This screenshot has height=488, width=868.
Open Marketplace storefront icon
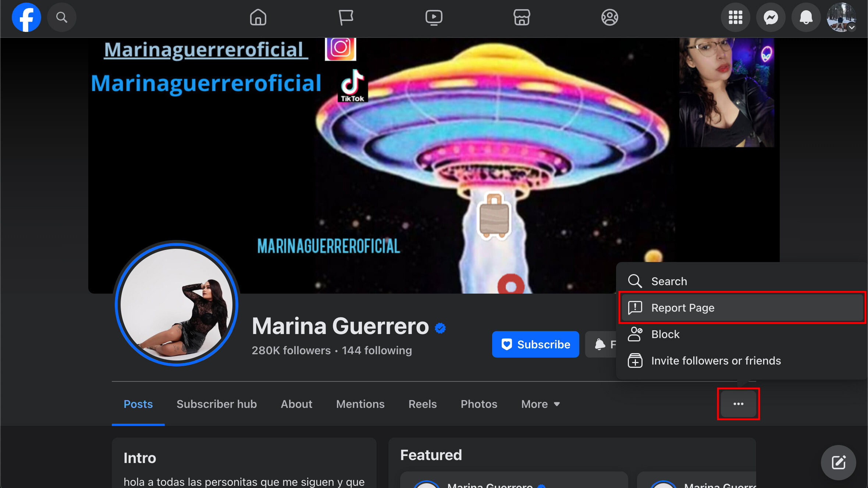coord(522,17)
